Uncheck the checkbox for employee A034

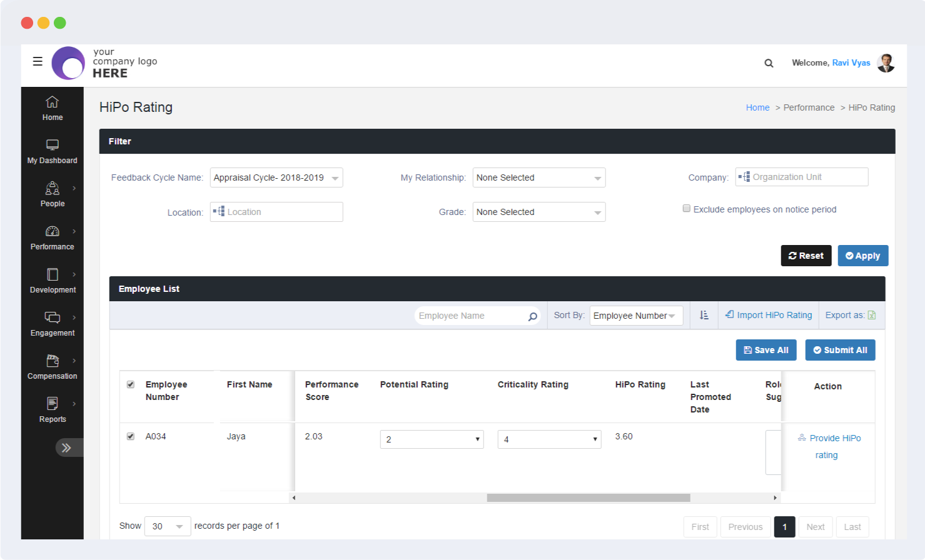click(x=131, y=436)
